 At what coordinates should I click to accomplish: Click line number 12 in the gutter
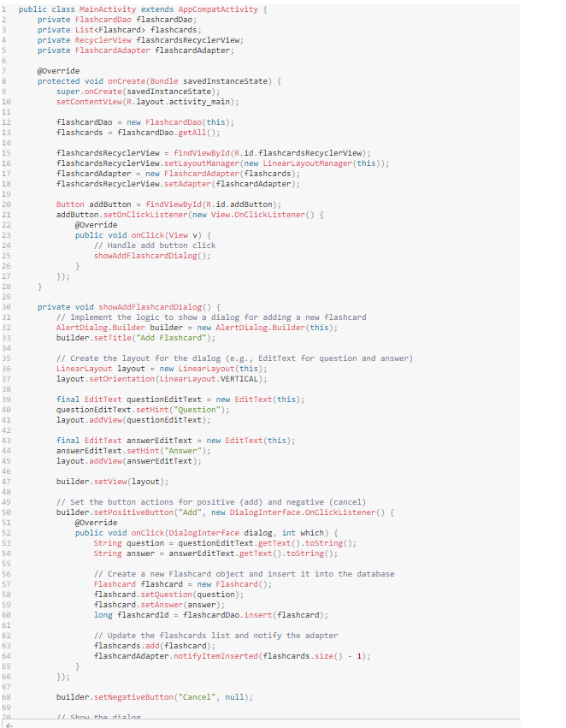[6, 122]
